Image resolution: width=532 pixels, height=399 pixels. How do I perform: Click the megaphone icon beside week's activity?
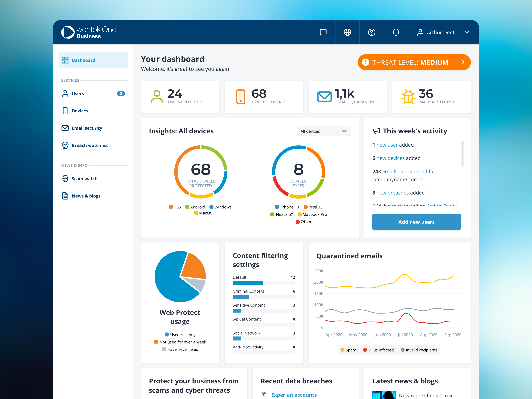[x=376, y=131]
